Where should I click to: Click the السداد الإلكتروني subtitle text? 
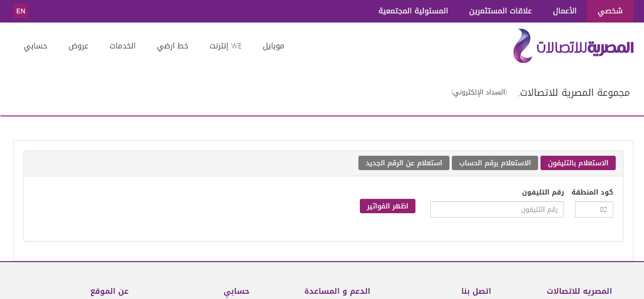click(x=479, y=92)
